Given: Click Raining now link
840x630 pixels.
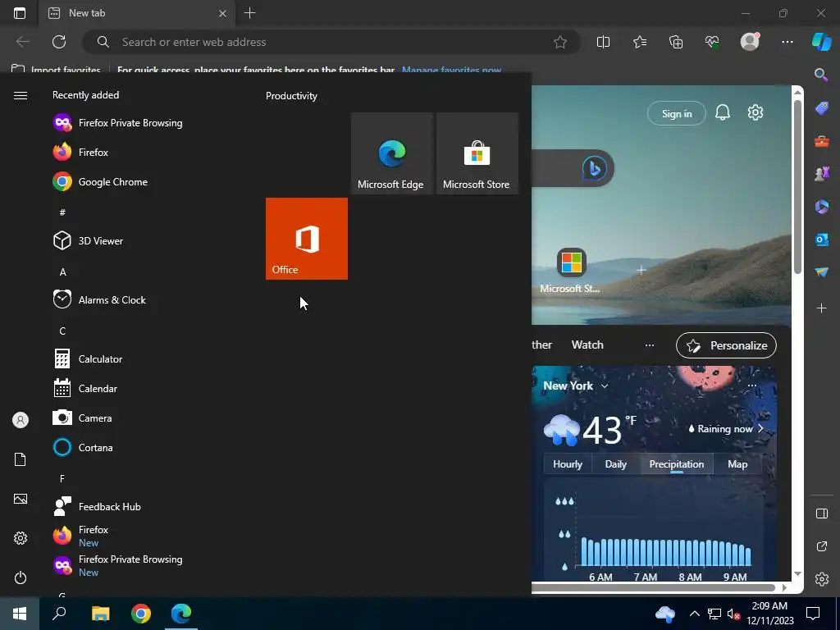Looking at the screenshot, I should coord(725,428).
